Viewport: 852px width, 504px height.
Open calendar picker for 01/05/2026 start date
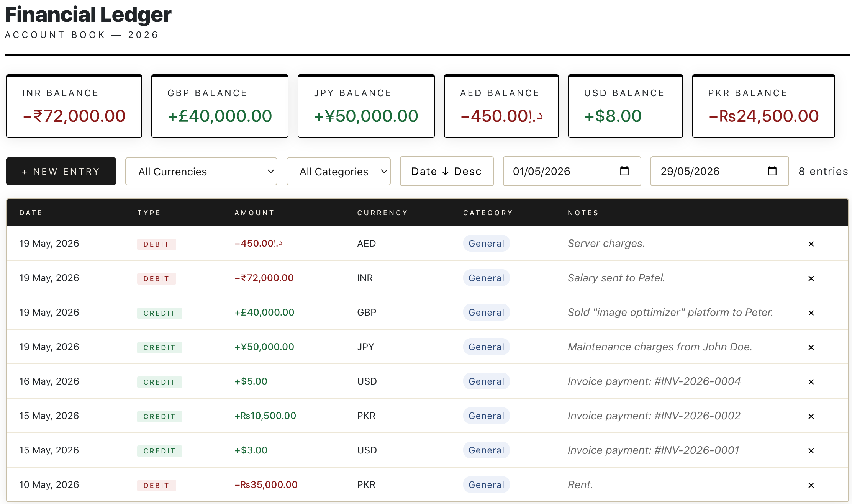pos(624,171)
